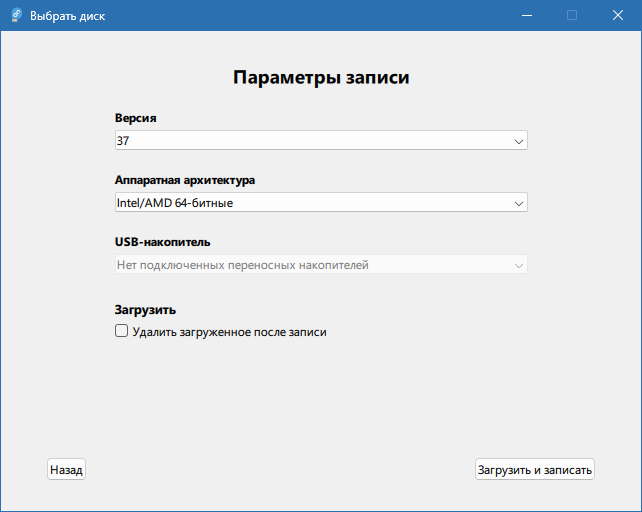Click the Версия label
This screenshot has height=512, width=642.
coord(136,118)
